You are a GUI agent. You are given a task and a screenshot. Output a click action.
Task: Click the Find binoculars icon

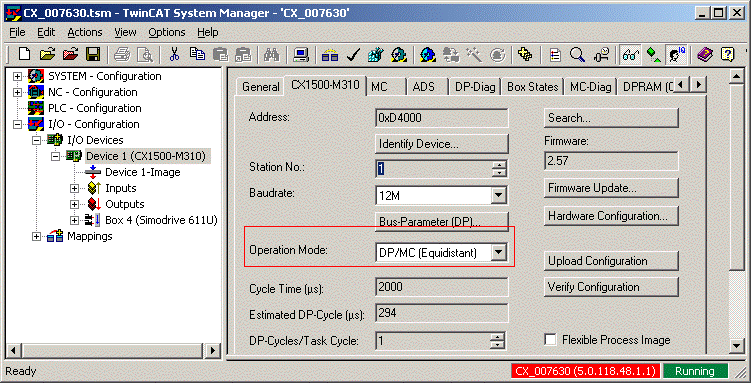272,55
